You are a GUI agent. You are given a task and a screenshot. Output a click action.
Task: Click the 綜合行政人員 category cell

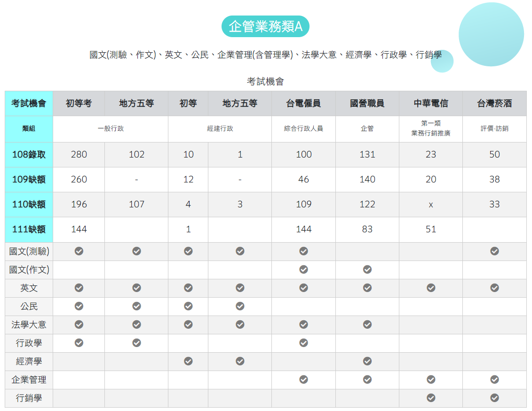tap(304, 129)
